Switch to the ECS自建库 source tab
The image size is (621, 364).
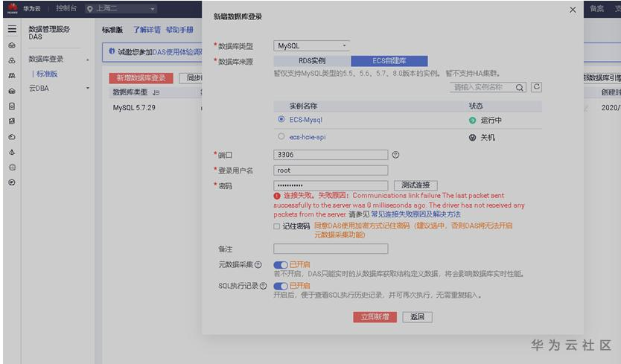point(389,61)
